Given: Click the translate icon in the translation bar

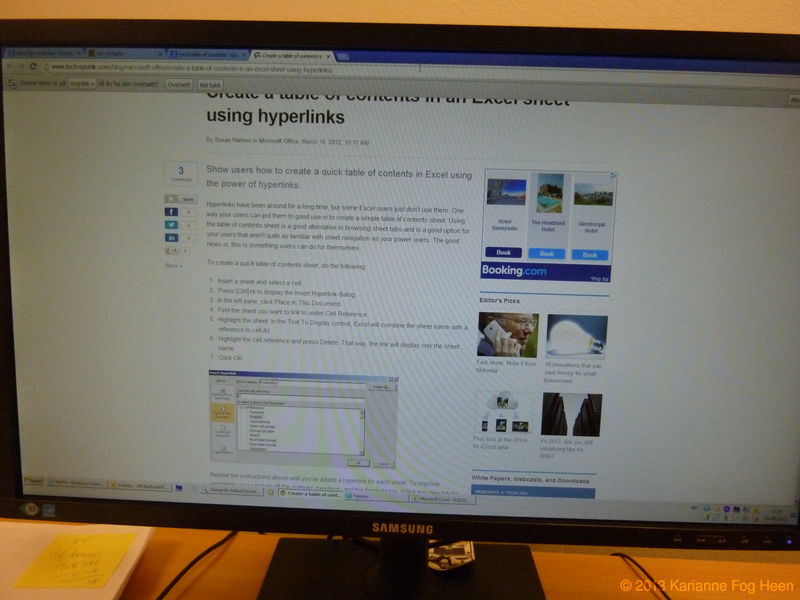Looking at the screenshot, I should click(x=12, y=83).
